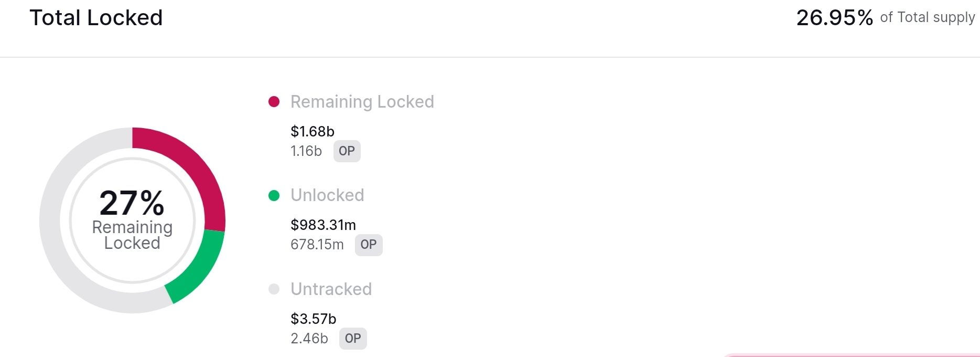
Task: Click the OP badge next to 1.16b
Action: pyautogui.click(x=347, y=151)
